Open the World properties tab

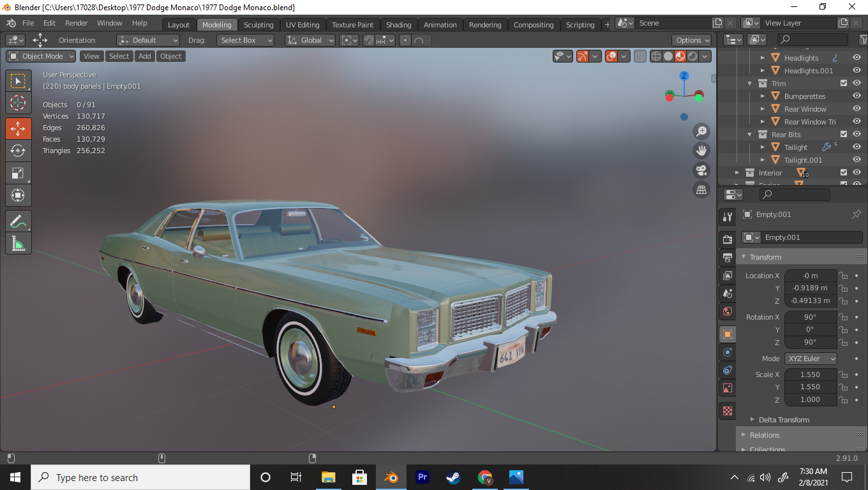[x=728, y=311]
